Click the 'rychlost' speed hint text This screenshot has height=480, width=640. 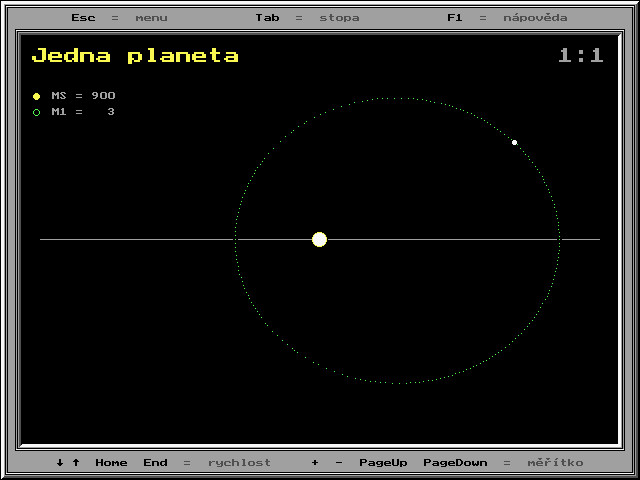pyautogui.click(x=239, y=463)
